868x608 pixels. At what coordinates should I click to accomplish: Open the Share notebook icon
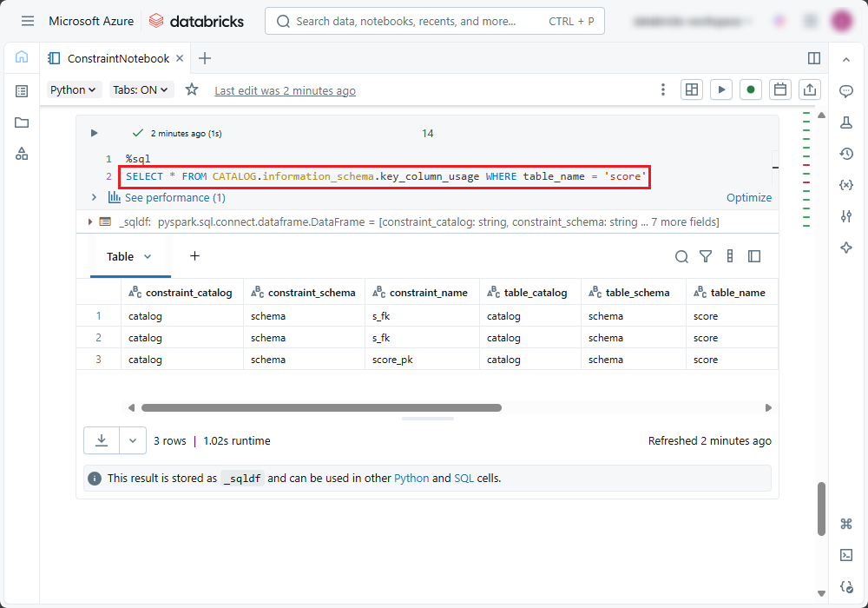(x=809, y=89)
